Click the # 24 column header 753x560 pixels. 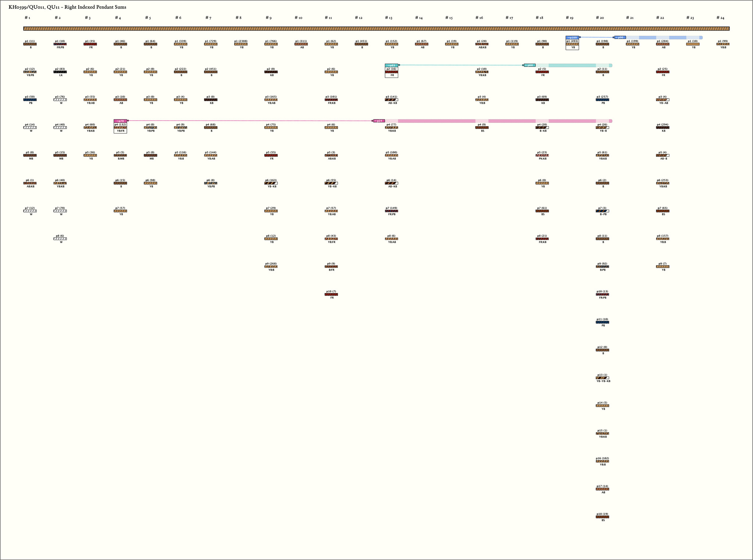(x=720, y=18)
